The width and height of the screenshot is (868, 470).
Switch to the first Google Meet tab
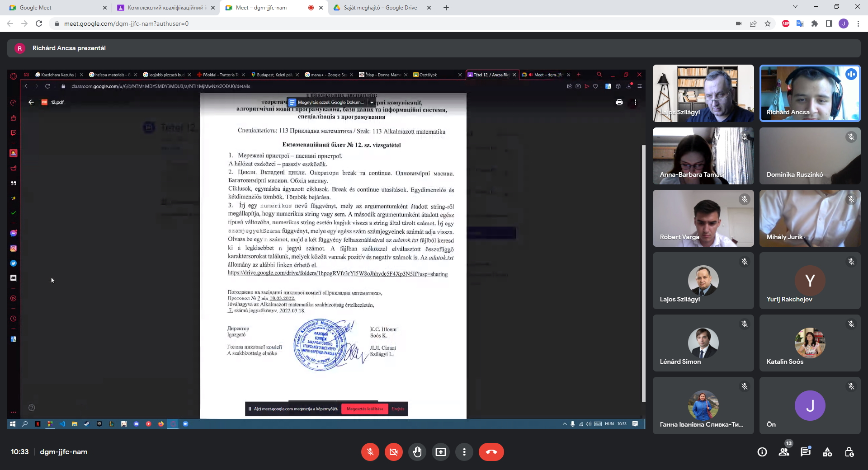pyautogui.click(x=54, y=8)
